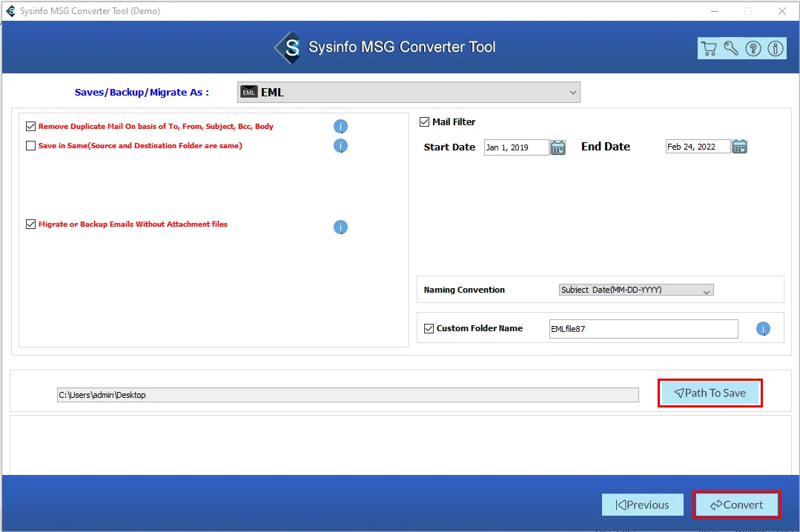Open the about info icon in header
This screenshot has width=800, height=532.
click(776, 49)
